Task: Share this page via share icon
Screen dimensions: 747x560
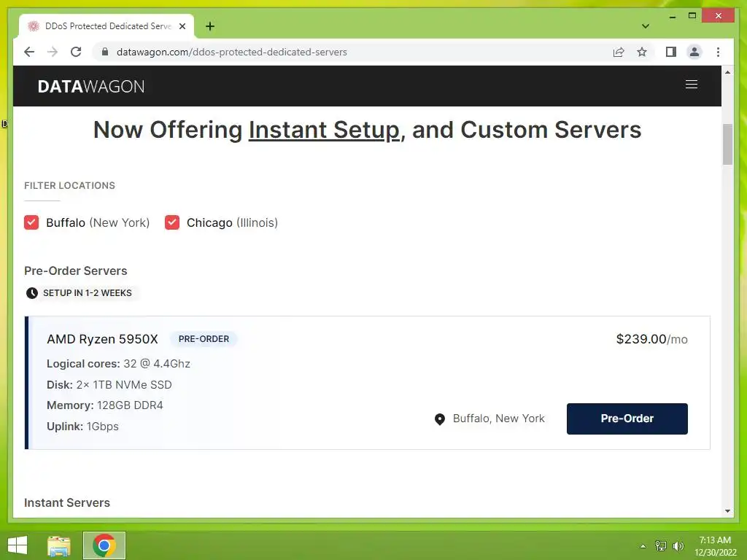Action: click(x=619, y=52)
